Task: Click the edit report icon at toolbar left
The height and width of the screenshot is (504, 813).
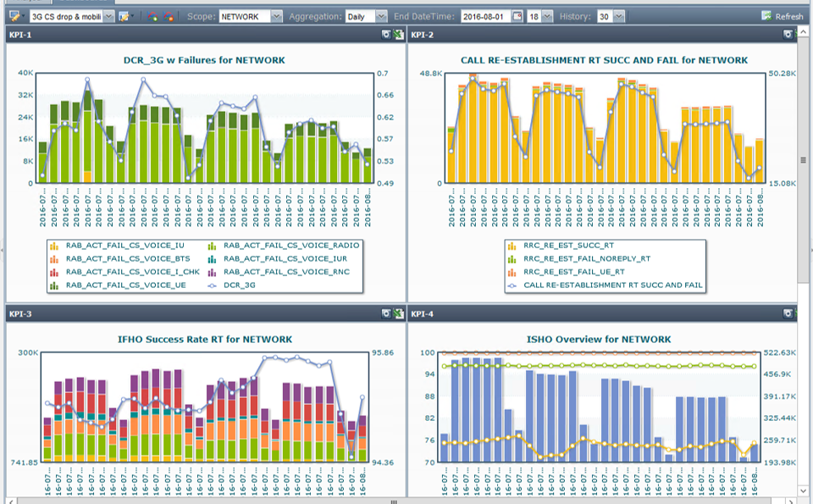Action: point(14,16)
